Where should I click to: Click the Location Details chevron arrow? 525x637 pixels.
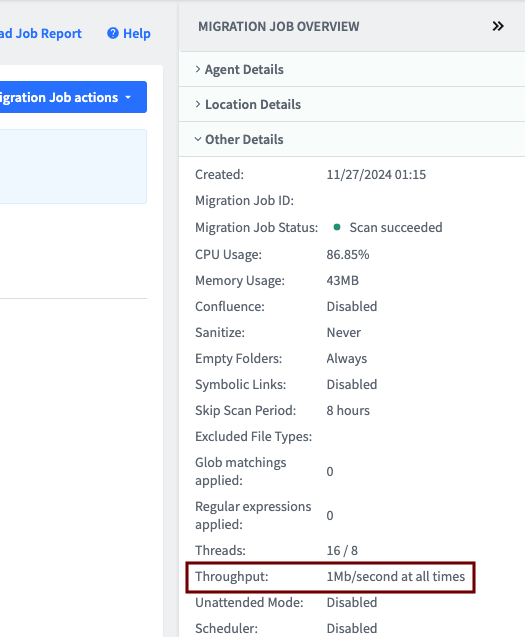198,104
